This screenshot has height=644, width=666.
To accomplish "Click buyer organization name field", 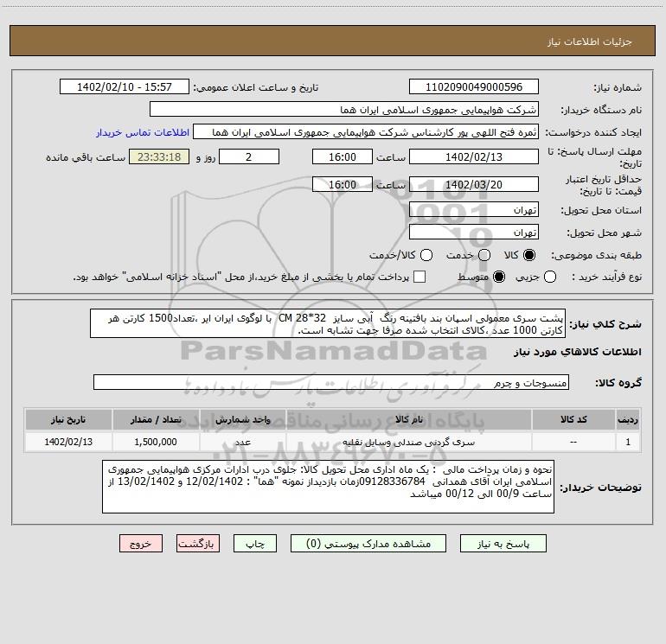I will [x=344, y=110].
